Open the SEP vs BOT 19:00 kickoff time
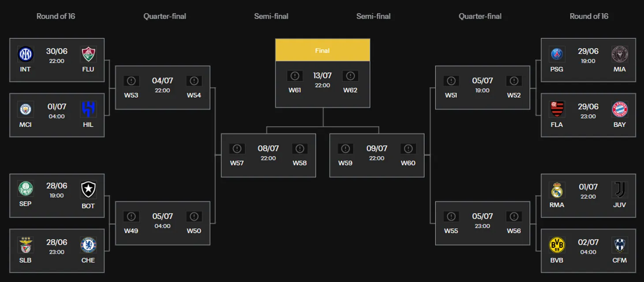This screenshot has width=644, height=282. pyautogui.click(x=57, y=196)
